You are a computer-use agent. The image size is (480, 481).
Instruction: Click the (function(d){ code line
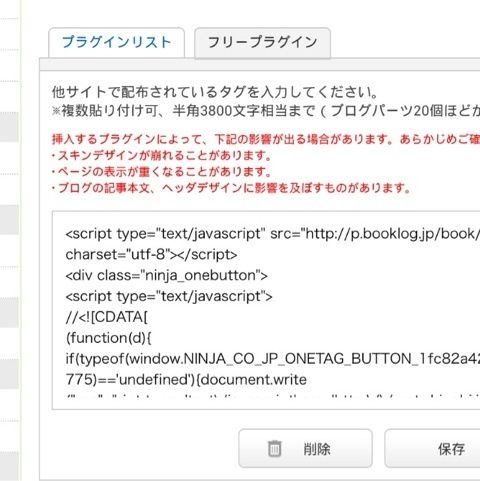click(109, 338)
